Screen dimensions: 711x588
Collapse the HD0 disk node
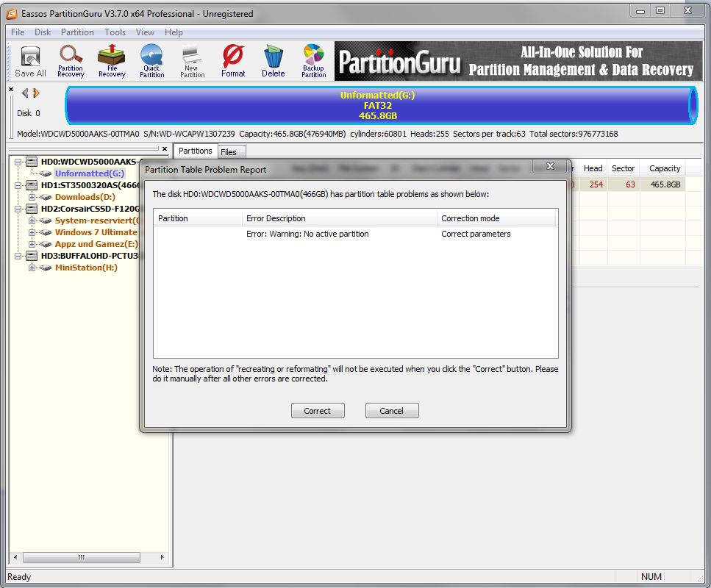click(x=18, y=162)
